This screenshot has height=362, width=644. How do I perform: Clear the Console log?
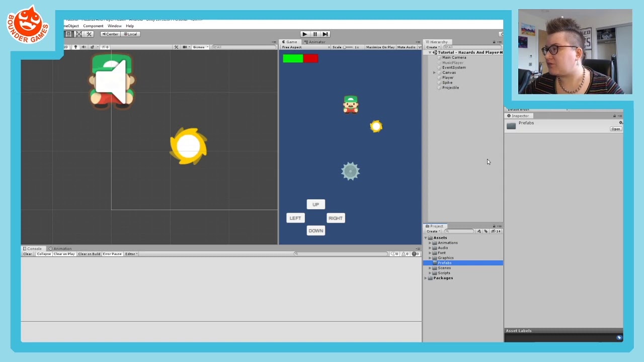tap(27, 254)
